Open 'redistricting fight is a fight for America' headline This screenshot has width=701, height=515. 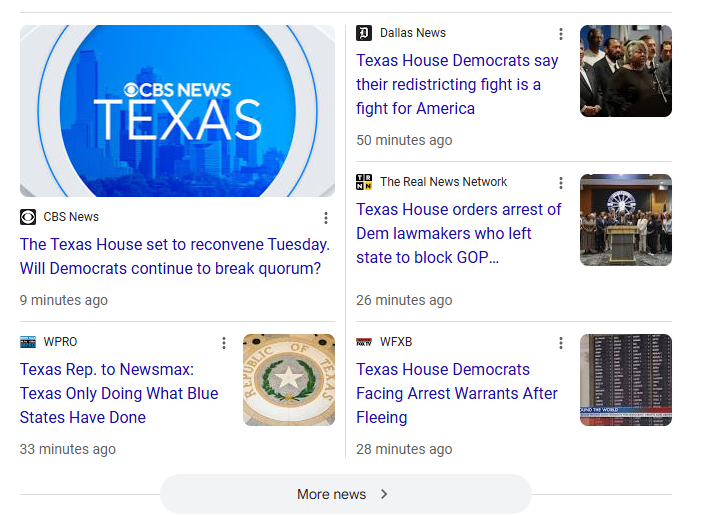coord(457,84)
